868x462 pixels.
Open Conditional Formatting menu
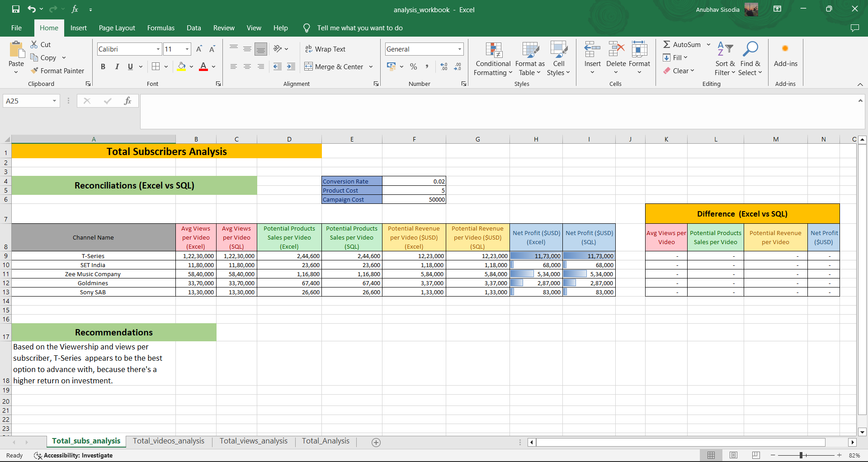pos(493,59)
